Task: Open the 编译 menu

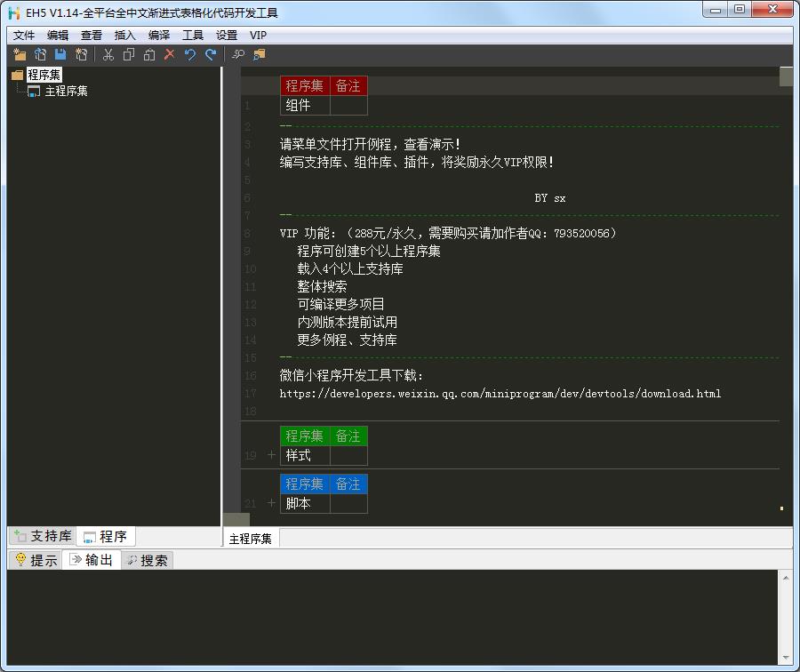Action: 159,36
